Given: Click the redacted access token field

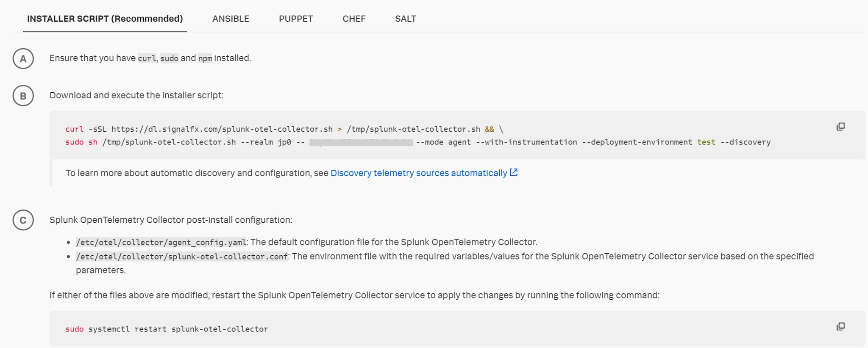Looking at the screenshot, I should [x=361, y=142].
